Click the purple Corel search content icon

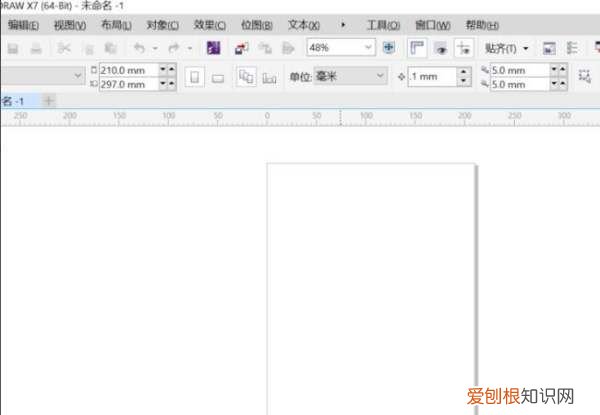213,48
